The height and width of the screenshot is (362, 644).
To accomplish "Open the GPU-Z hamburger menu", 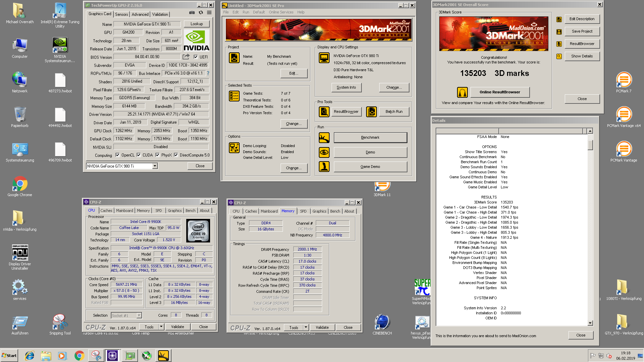I will 209,13.
